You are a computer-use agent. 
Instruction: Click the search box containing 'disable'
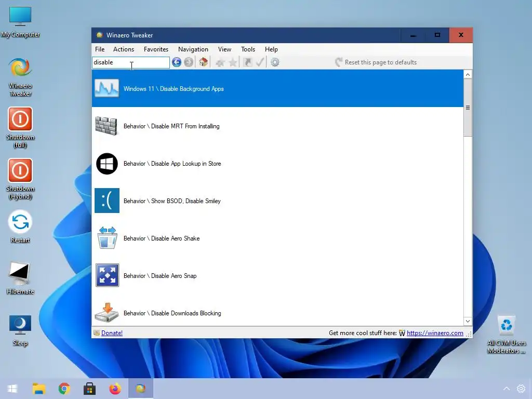click(x=130, y=62)
